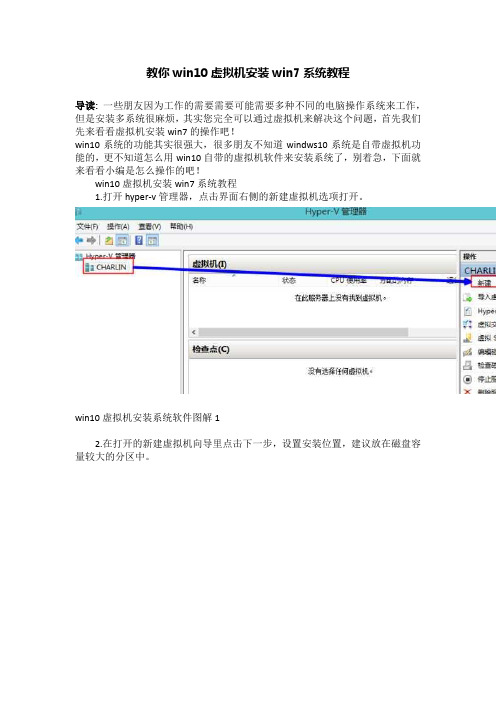Screen dimensions: 496x702
Task: Click the edit disk (编辑) action icon
Action: click(468, 352)
